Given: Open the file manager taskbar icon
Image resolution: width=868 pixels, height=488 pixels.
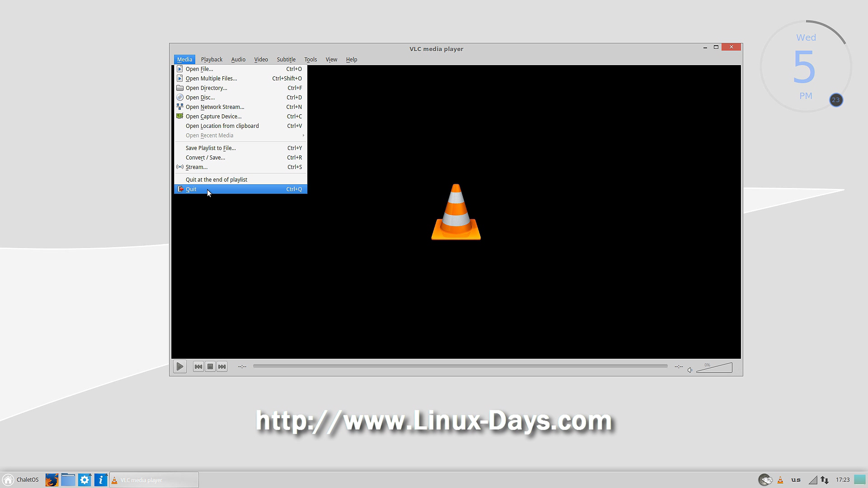Looking at the screenshot, I should click(x=68, y=480).
